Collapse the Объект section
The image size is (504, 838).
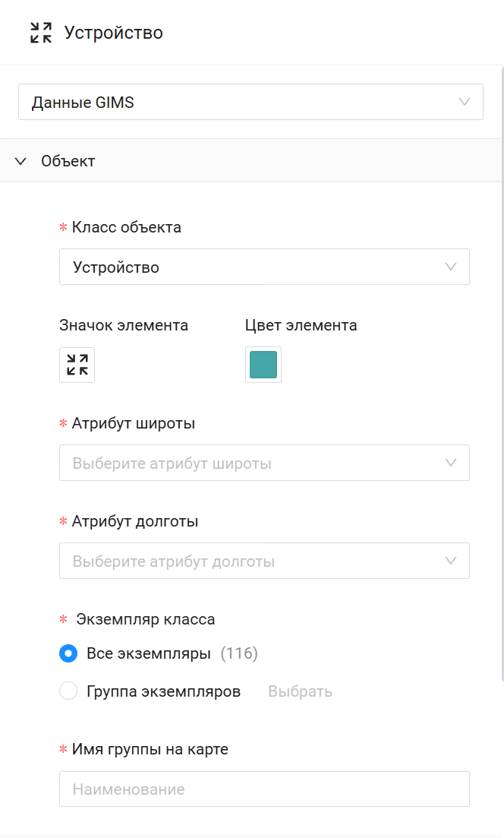(x=68, y=161)
